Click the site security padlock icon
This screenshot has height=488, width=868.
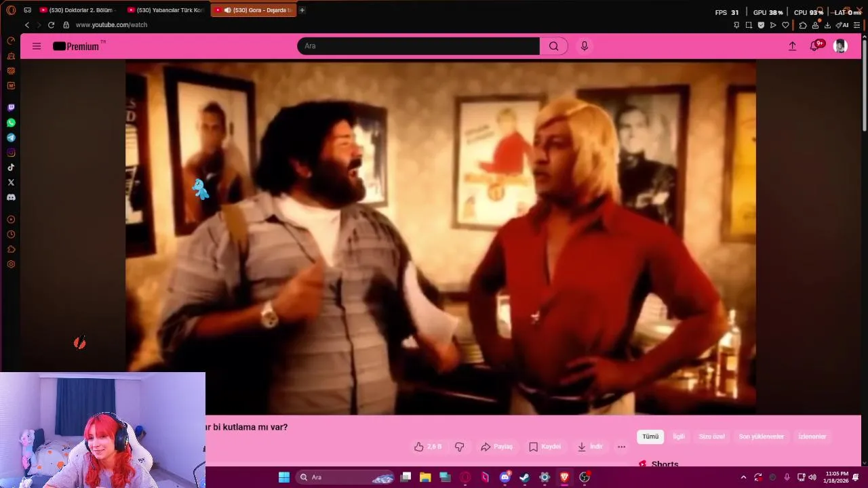(66, 25)
